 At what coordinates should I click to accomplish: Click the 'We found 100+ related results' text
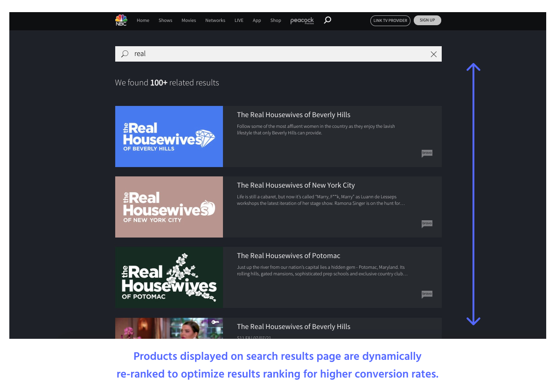tap(167, 83)
